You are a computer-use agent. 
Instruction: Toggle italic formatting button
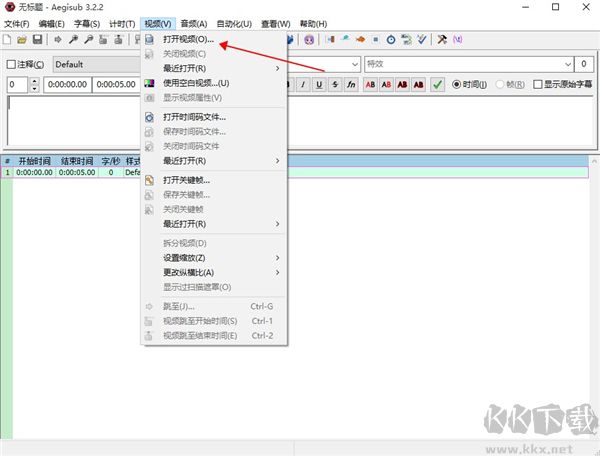pyautogui.click(x=303, y=85)
